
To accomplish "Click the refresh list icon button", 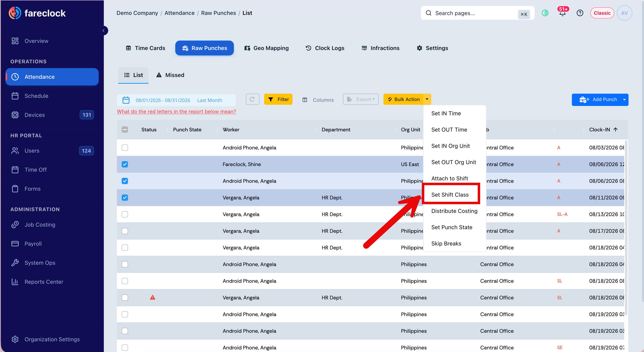I will [252, 99].
